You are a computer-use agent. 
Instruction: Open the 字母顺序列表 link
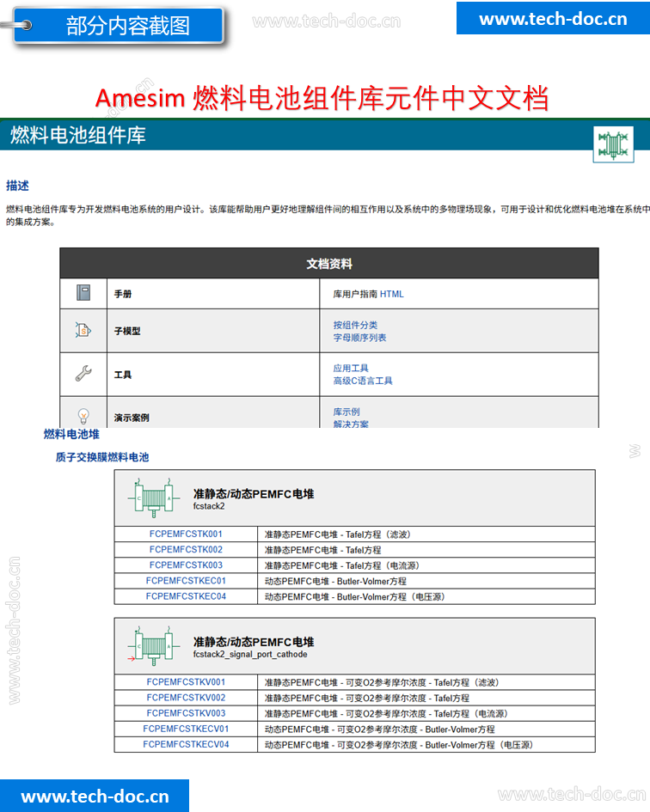(x=359, y=338)
